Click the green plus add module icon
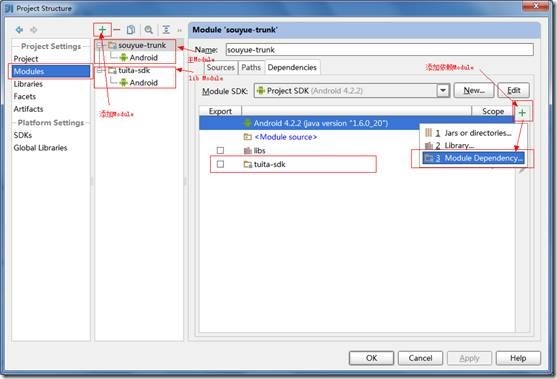The image size is (557, 379). click(102, 29)
